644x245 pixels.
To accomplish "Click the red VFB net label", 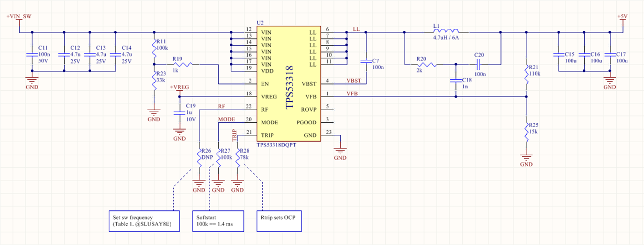I will pos(352,93).
